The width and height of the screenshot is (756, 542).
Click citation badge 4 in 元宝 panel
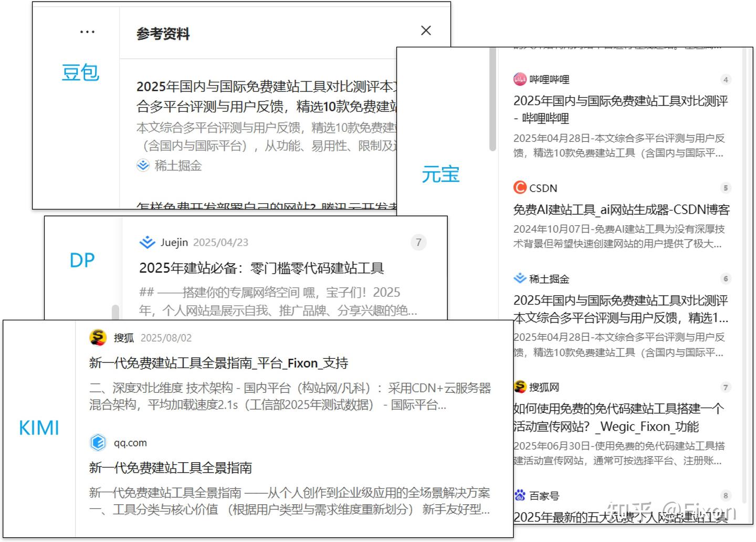(x=726, y=80)
